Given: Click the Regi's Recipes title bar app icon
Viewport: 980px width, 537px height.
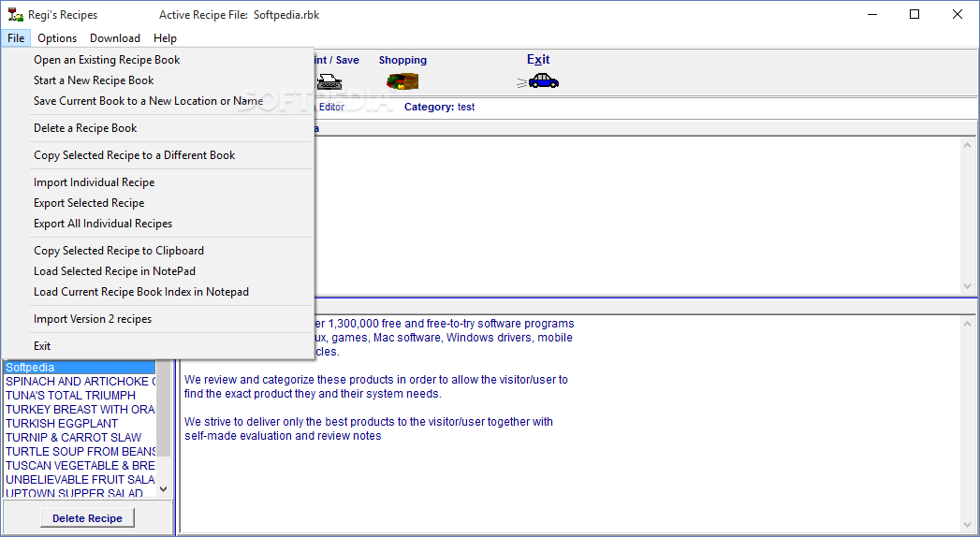Looking at the screenshot, I should click(x=15, y=14).
